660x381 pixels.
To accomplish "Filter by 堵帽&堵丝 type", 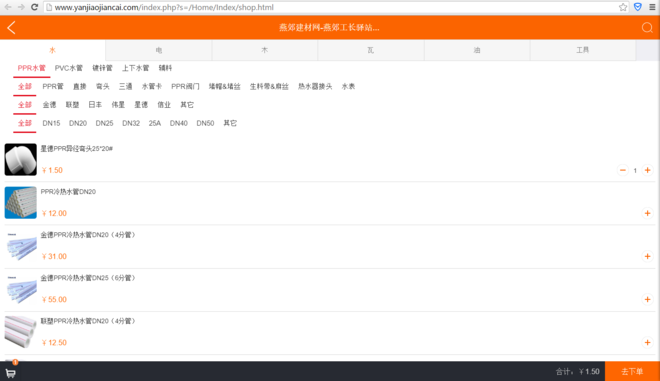I will (224, 86).
